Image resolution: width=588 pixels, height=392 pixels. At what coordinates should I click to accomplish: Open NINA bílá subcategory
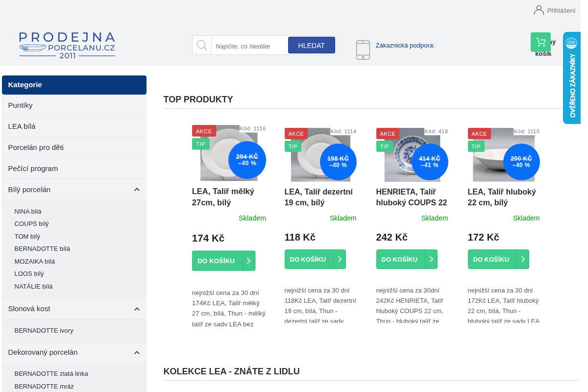pyautogui.click(x=28, y=212)
